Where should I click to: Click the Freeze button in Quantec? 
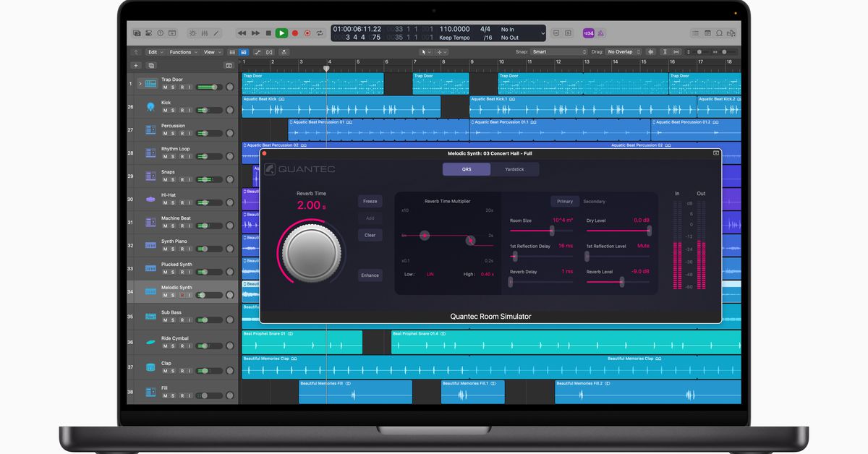click(x=370, y=202)
